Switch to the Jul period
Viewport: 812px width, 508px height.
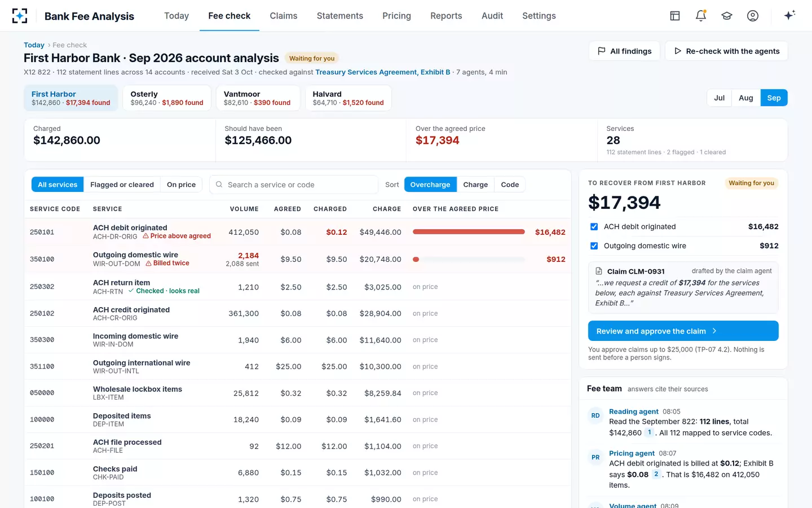[x=720, y=98]
